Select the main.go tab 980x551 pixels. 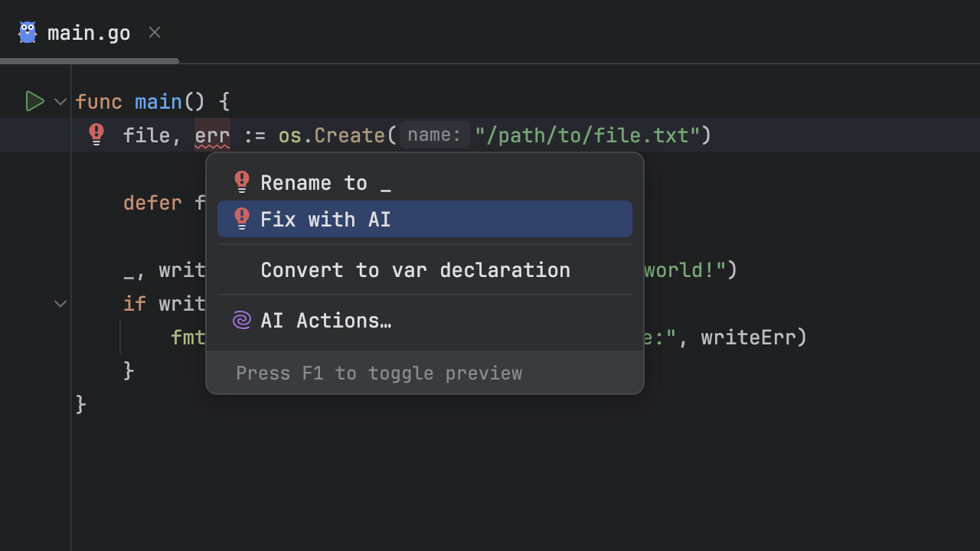[88, 33]
